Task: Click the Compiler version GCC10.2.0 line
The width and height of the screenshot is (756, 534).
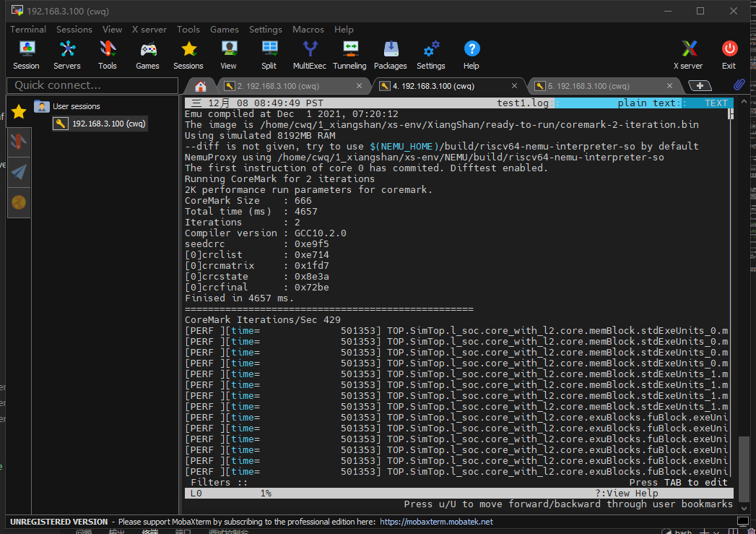Action: click(x=265, y=233)
